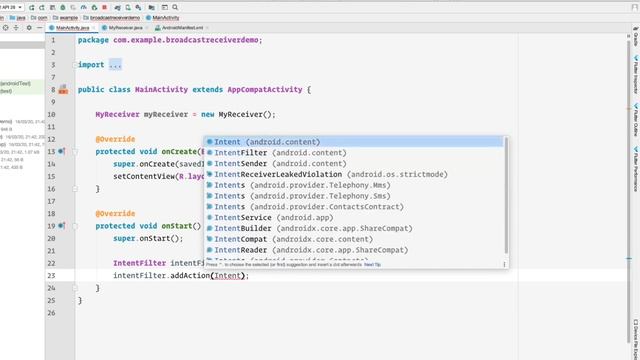Screen dimensions: 640x360
Task: Click the folded import ellipsis
Action: [116, 65]
